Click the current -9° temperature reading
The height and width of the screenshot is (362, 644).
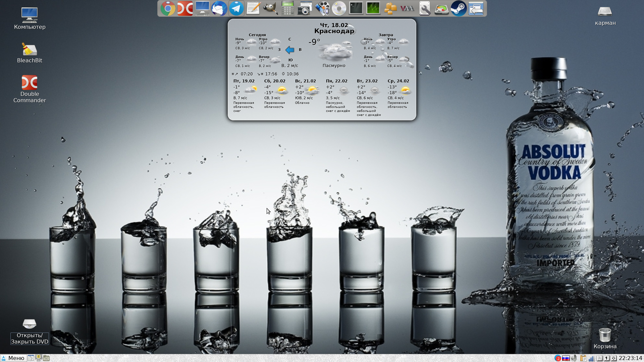pyautogui.click(x=314, y=42)
